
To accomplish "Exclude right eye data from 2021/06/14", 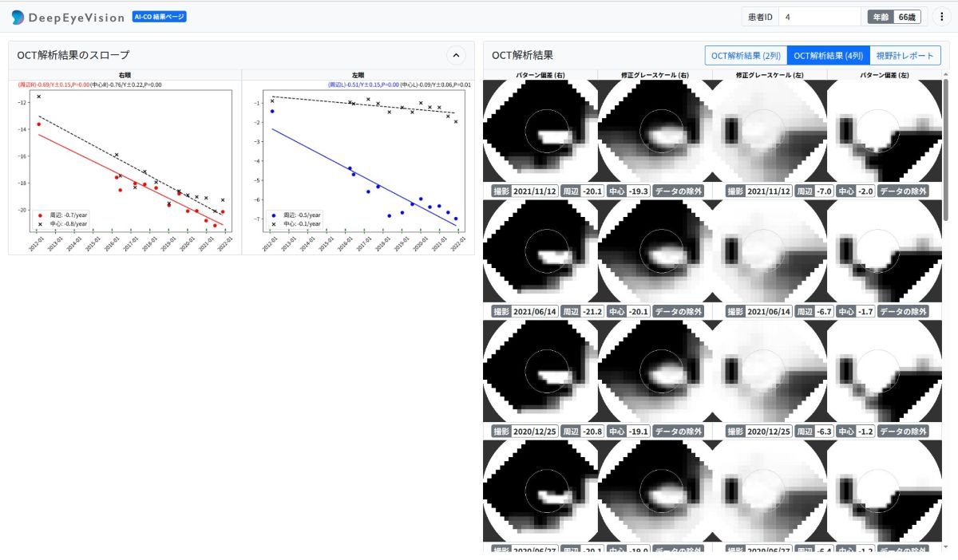I will [679, 312].
